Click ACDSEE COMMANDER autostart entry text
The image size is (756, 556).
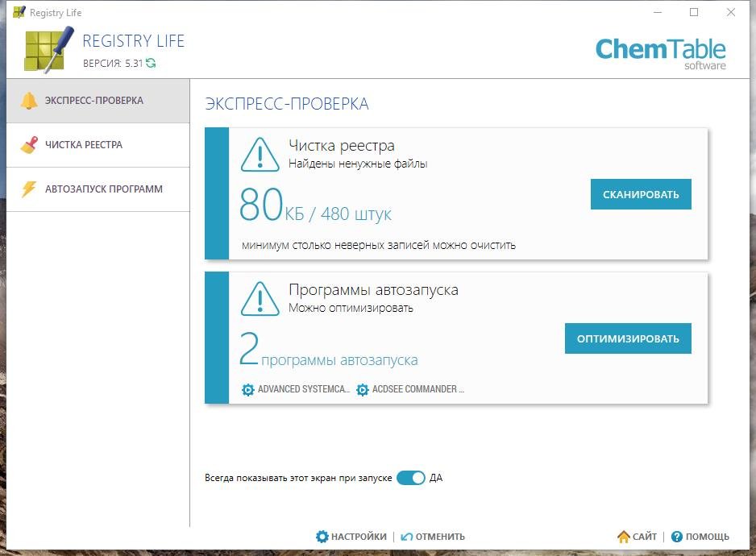(x=418, y=389)
